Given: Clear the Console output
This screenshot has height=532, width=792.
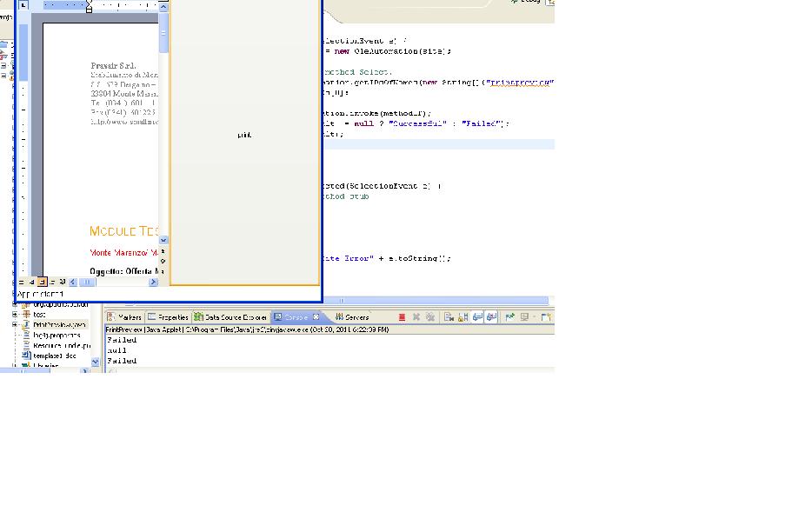Looking at the screenshot, I should 449,317.
